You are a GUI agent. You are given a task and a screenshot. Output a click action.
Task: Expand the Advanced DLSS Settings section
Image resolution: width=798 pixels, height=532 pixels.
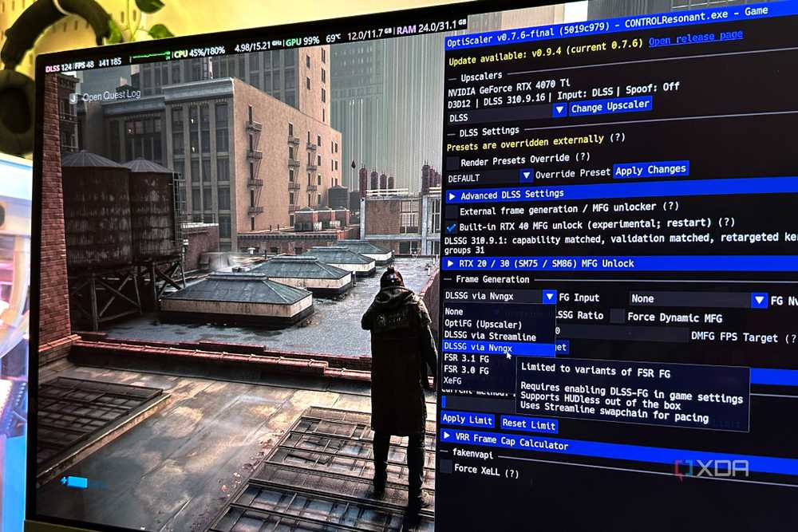(x=622, y=191)
